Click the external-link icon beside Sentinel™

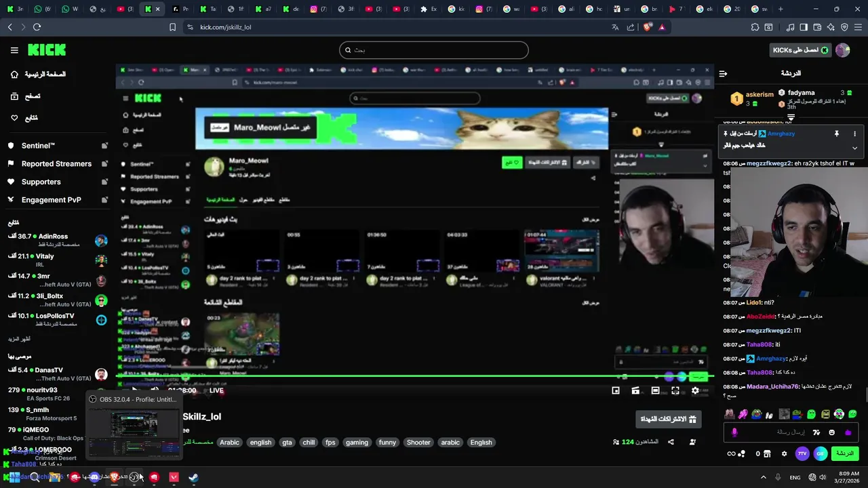pos(104,146)
